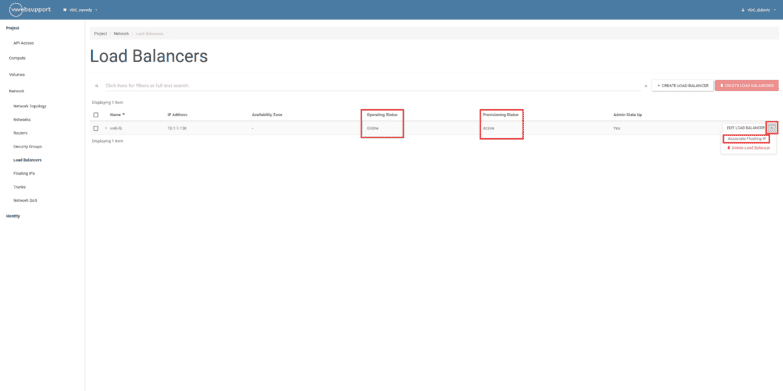Click the Network breadcrumb link
Image resolution: width=783 pixels, height=391 pixels.
coord(121,33)
